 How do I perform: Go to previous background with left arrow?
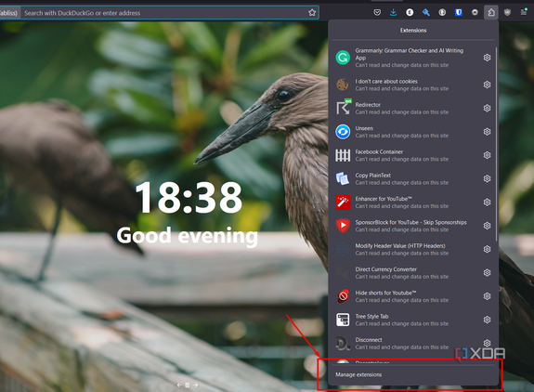click(x=179, y=385)
